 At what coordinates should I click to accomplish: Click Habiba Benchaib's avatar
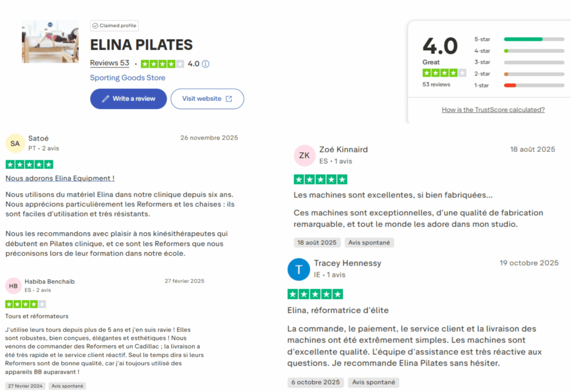[14, 285]
